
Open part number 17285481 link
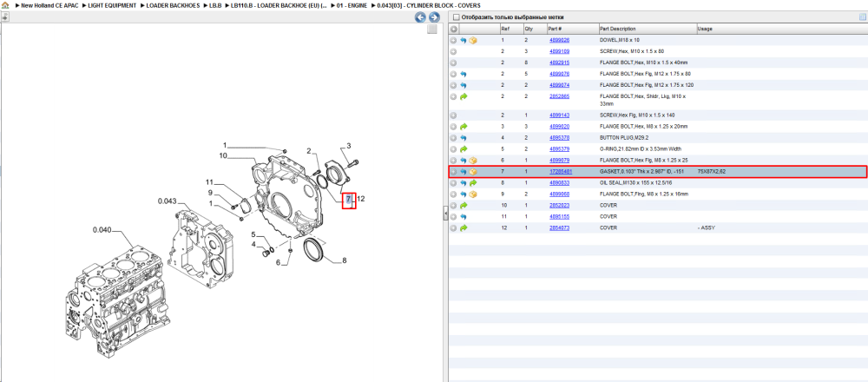click(560, 172)
